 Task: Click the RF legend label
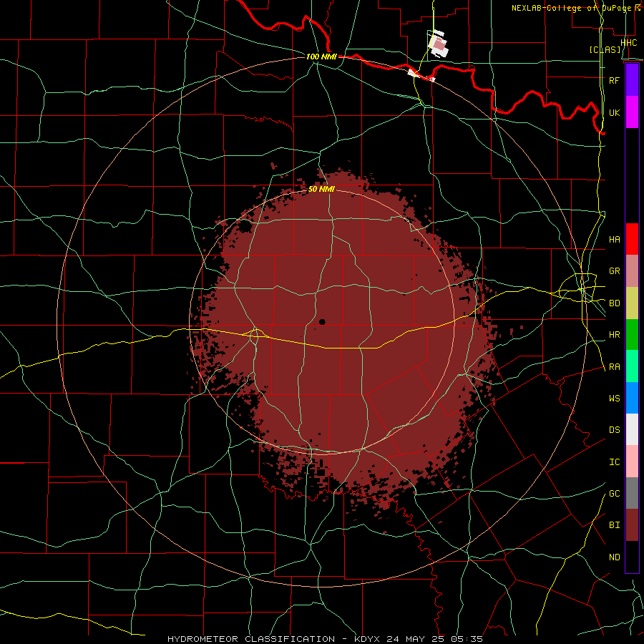[x=614, y=80]
